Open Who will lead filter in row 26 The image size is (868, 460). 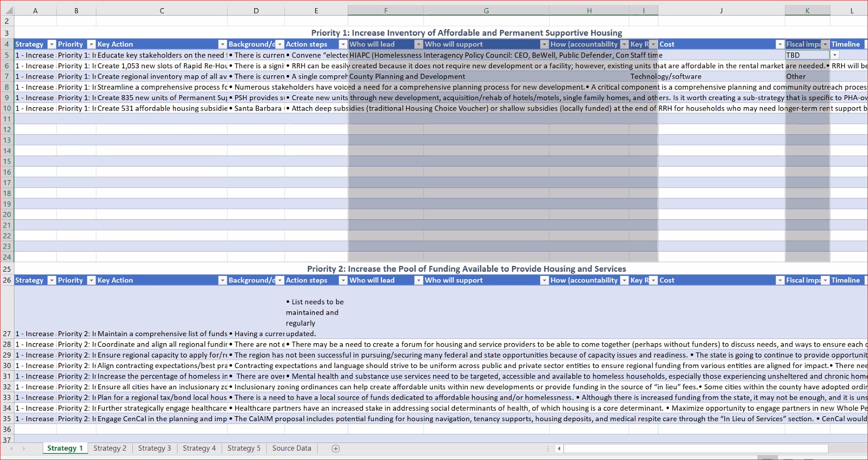pyautogui.click(x=418, y=280)
